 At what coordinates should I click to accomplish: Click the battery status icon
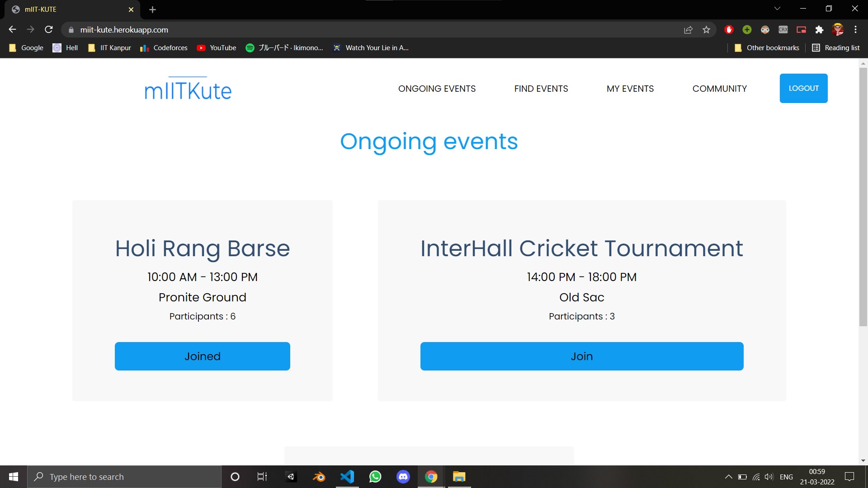[x=742, y=477]
